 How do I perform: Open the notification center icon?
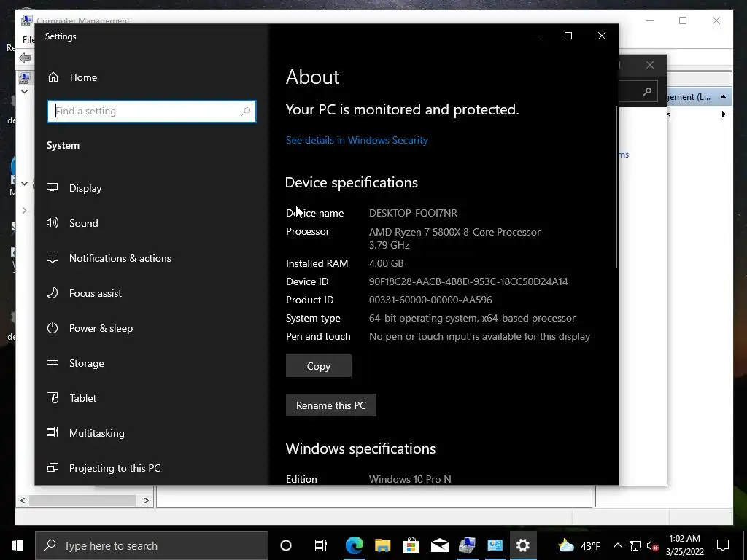(723, 545)
